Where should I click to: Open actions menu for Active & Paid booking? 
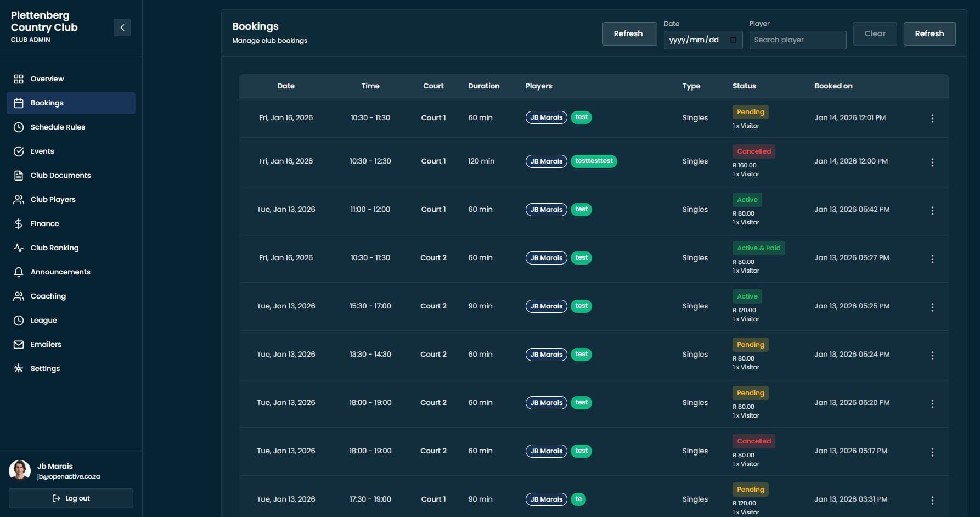tap(932, 259)
